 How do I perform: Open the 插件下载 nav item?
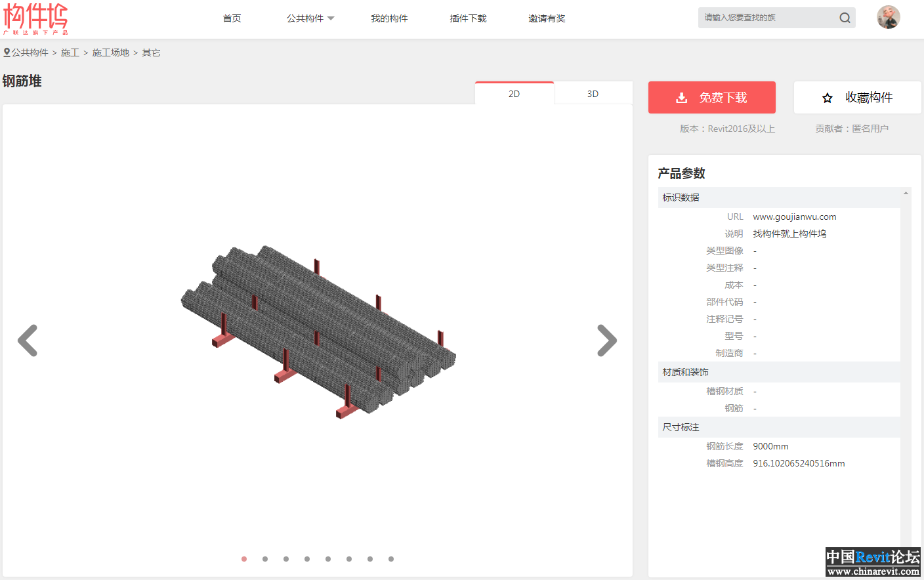tap(468, 18)
